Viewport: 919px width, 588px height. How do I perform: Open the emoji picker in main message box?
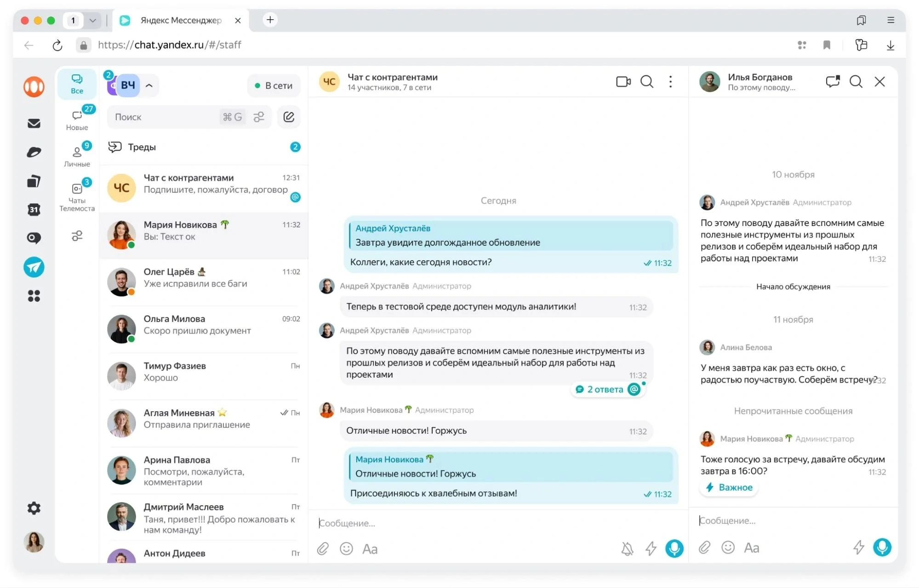tap(346, 548)
